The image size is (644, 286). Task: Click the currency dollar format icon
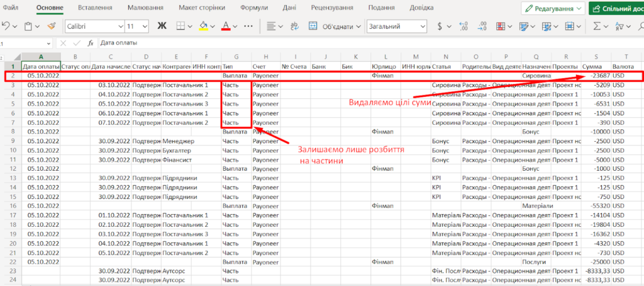point(440,26)
